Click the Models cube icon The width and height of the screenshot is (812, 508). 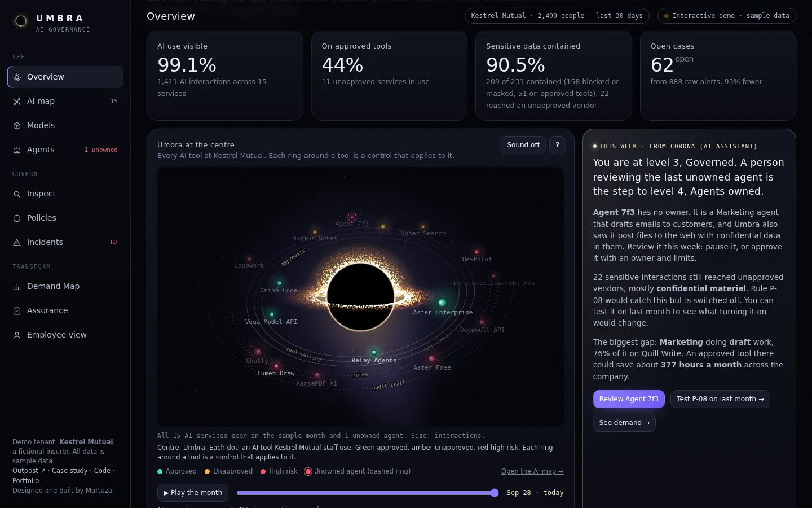(x=17, y=126)
